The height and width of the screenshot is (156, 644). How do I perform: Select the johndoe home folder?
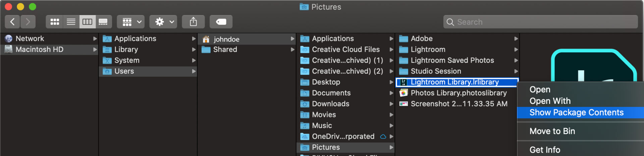click(x=247, y=39)
